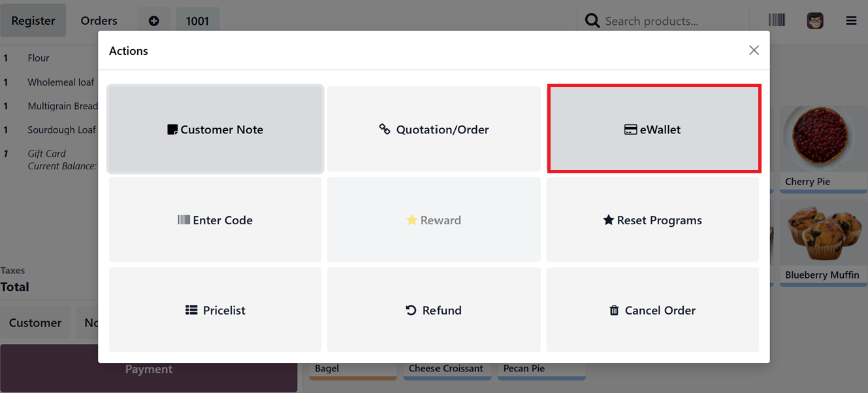868x393 pixels.
Task: Cancel the current order
Action: [652, 309]
